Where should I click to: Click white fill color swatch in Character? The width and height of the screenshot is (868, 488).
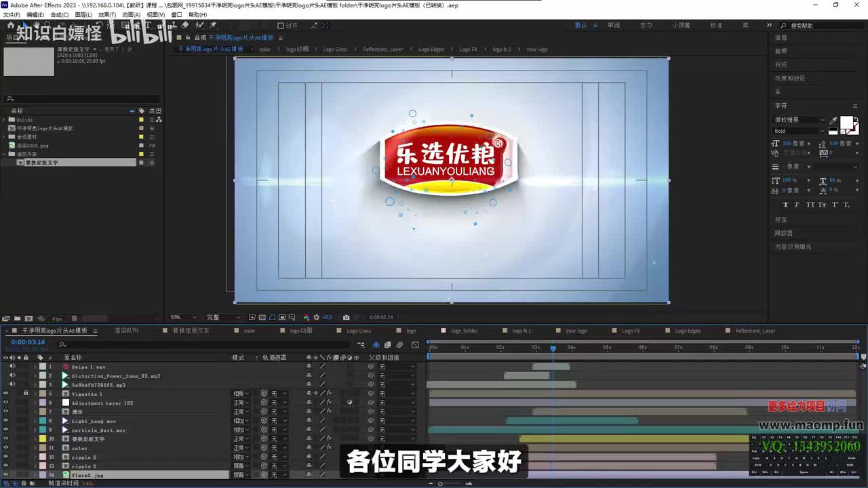coord(846,123)
